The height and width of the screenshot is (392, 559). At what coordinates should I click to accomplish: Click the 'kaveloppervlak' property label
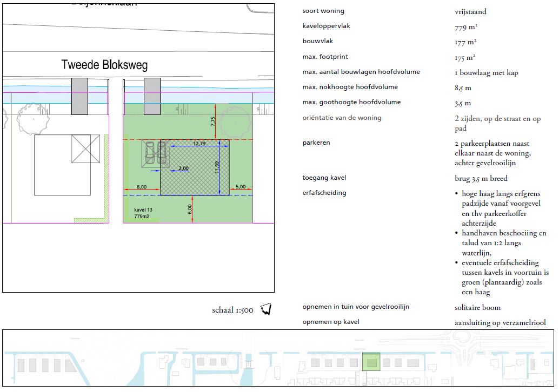[326, 26]
